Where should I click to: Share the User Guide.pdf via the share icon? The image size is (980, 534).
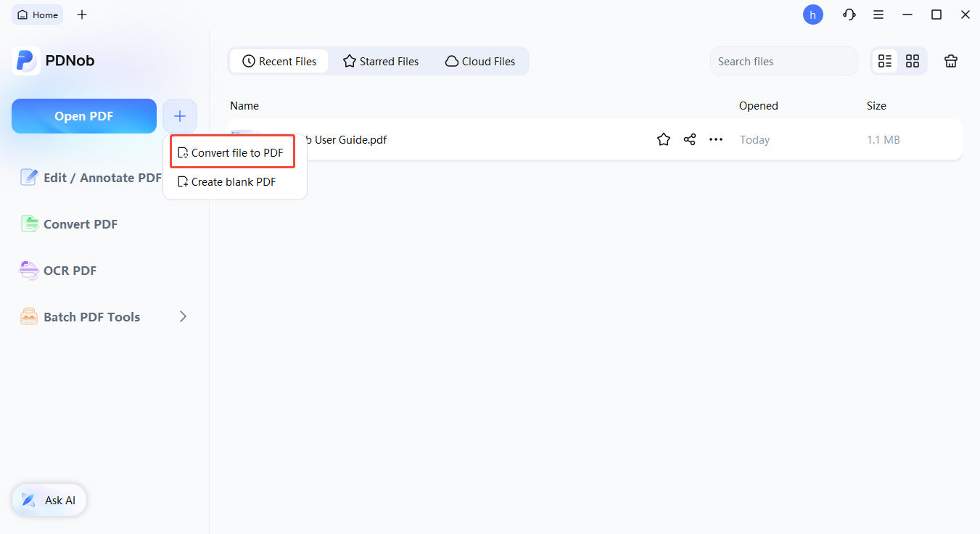689,139
